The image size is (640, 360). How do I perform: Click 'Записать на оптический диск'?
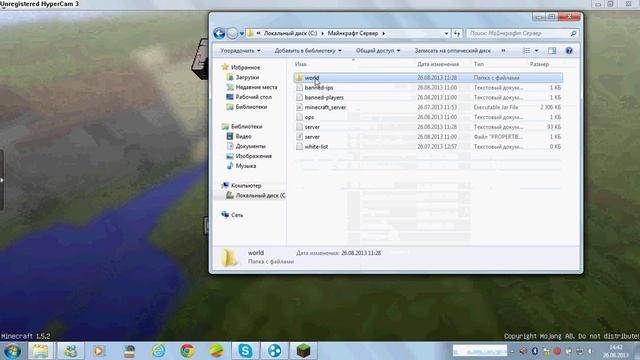tap(453, 51)
